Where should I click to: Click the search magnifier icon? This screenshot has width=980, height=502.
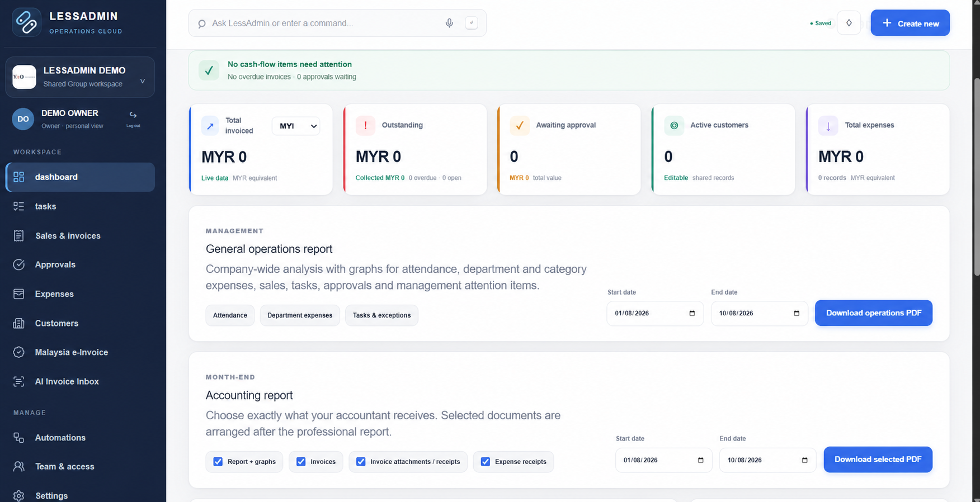(x=202, y=23)
